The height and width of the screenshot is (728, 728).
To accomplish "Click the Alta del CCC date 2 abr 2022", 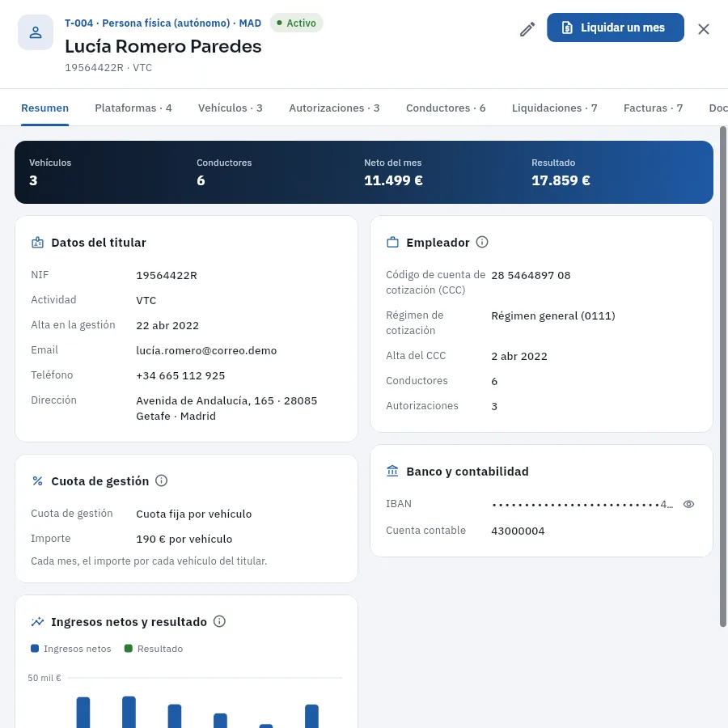I will pos(519,356).
